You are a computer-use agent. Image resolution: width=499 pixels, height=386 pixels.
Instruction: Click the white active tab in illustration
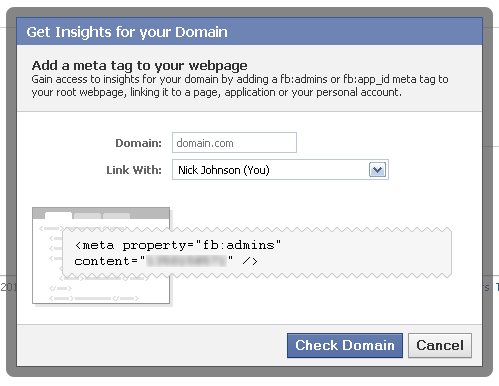58,215
